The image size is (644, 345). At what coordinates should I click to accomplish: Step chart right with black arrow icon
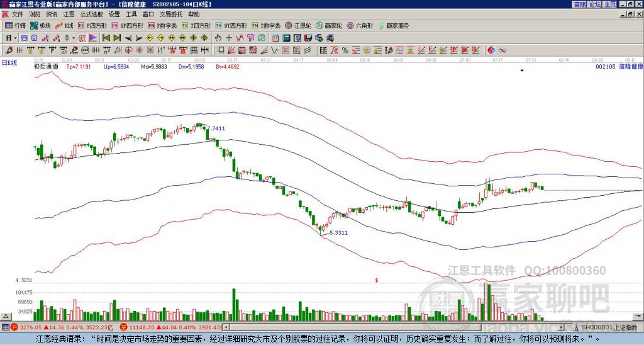click(139, 38)
